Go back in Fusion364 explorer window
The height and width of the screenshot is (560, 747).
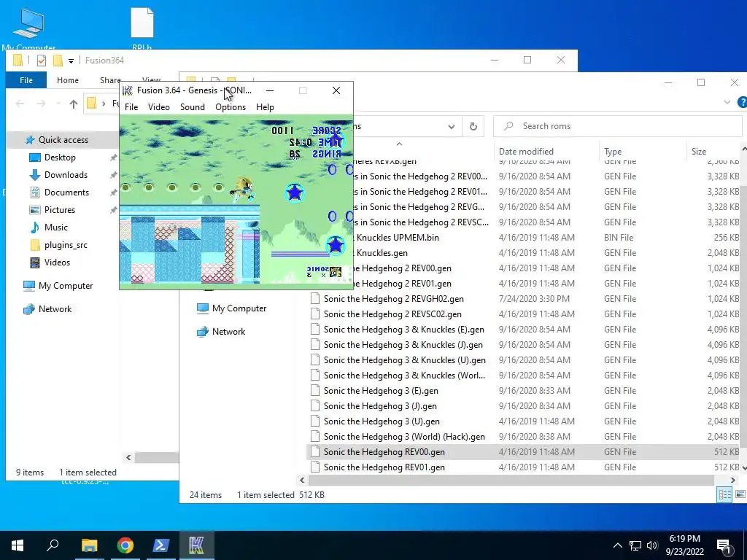pos(20,104)
